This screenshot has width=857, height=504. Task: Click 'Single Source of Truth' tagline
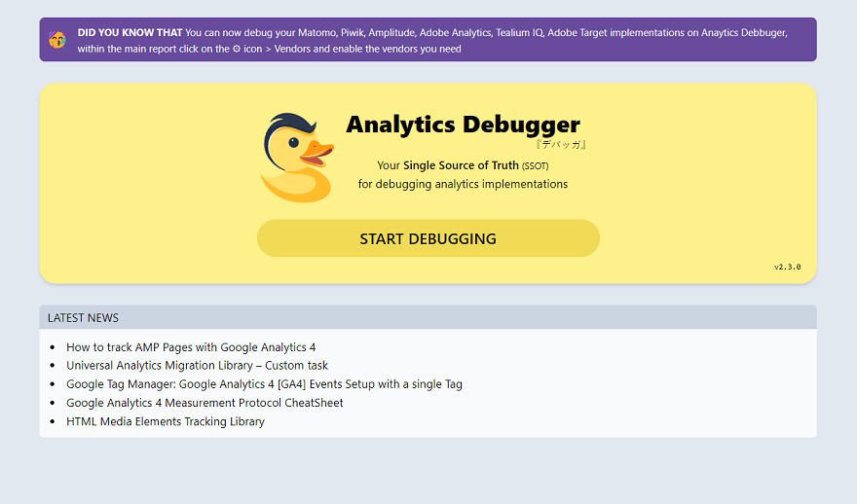(461, 165)
